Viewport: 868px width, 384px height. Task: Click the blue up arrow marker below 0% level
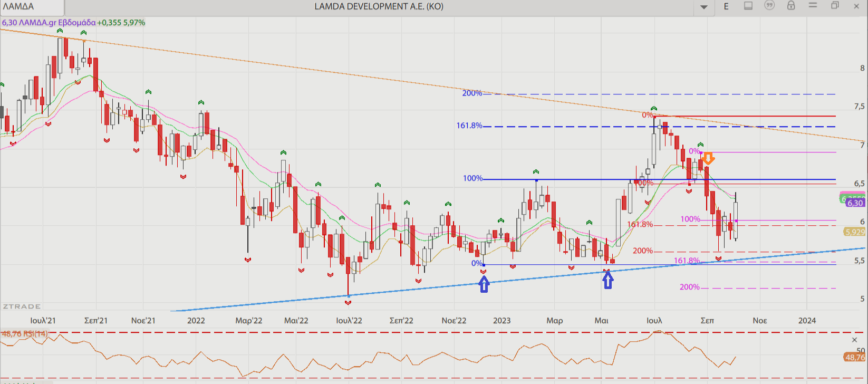(x=484, y=285)
